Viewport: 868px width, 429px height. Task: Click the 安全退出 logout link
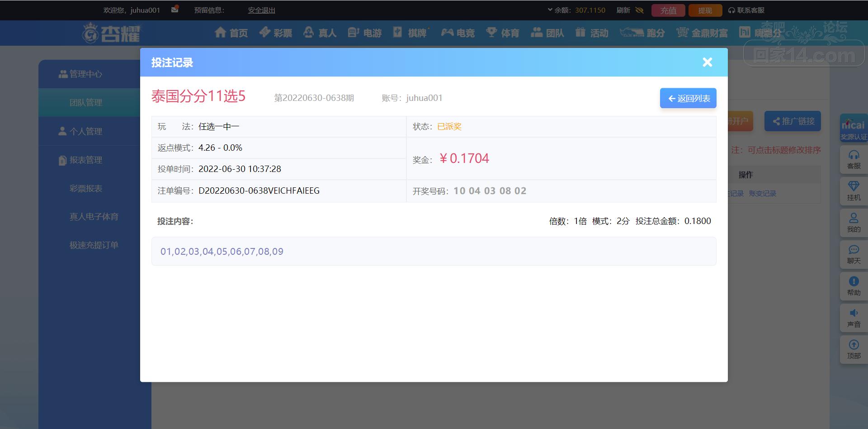tap(261, 10)
